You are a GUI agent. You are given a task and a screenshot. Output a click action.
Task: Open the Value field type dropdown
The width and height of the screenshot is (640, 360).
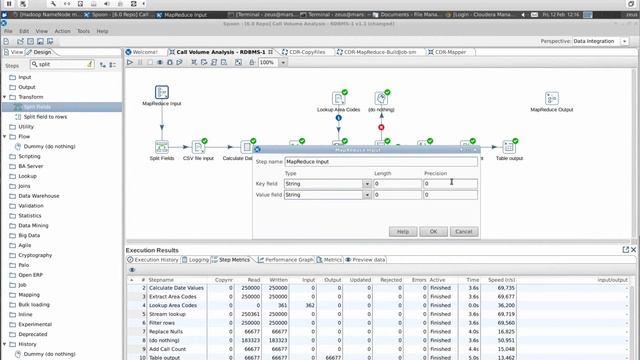pyautogui.click(x=367, y=195)
